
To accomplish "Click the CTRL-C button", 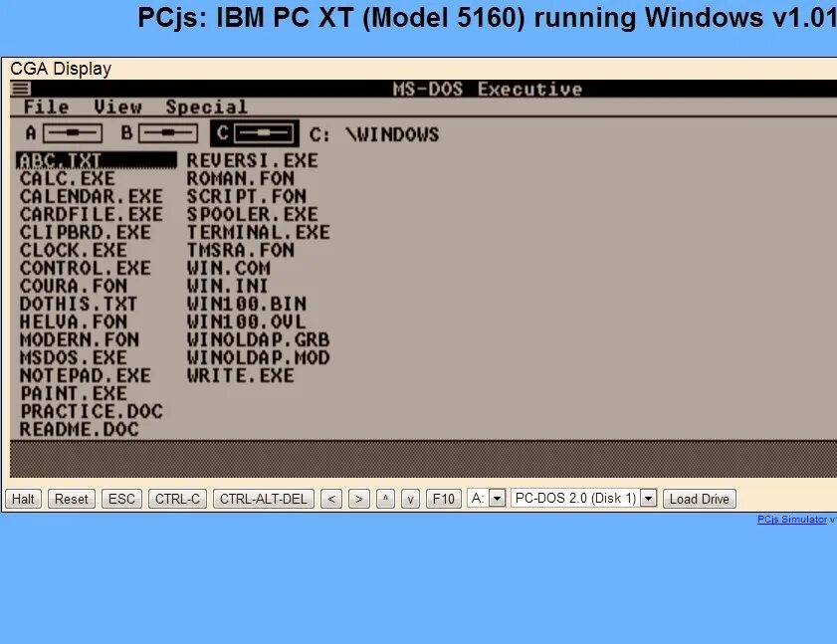I will coord(177,499).
